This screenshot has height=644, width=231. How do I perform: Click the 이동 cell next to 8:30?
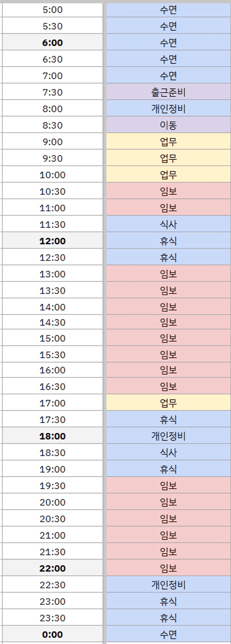pos(168,125)
